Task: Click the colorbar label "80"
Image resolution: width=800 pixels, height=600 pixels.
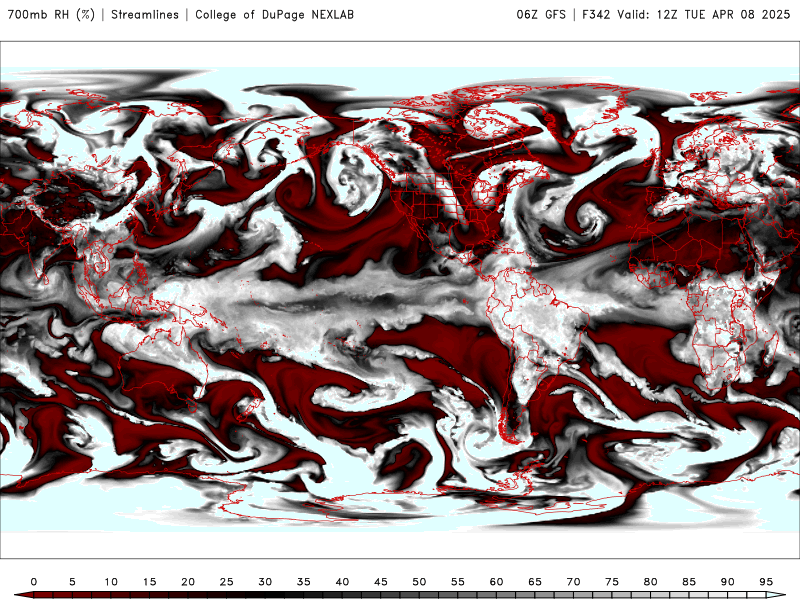Action: click(x=651, y=582)
